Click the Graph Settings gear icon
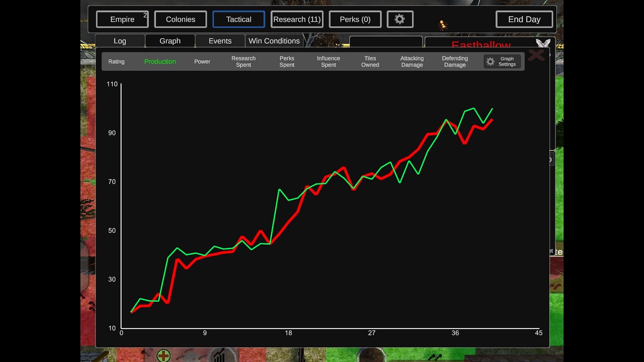644x362 pixels. [490, 62]
